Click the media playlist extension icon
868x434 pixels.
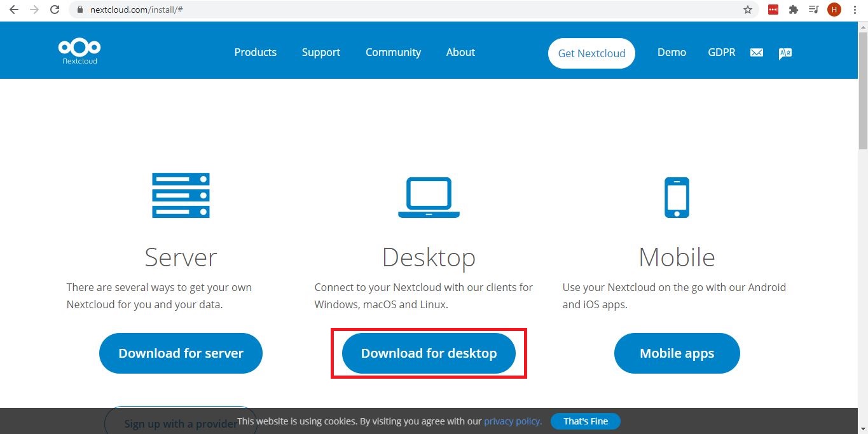[x=813, y=10]
